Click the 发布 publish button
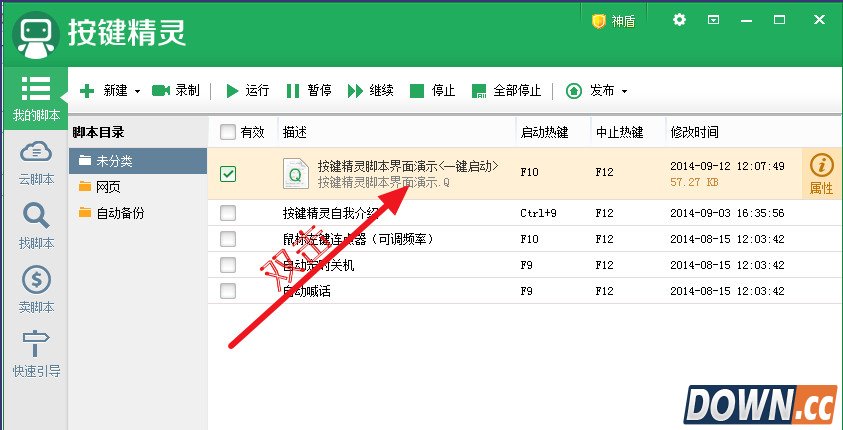This screenshot has width=843, height=430. click(x=590, y=91)
